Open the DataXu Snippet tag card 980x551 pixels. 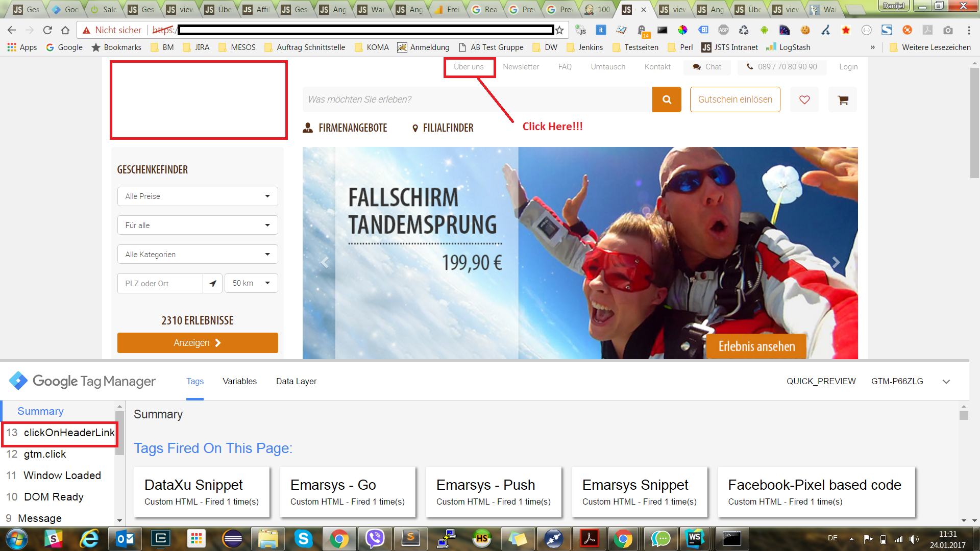click(202, 492)
